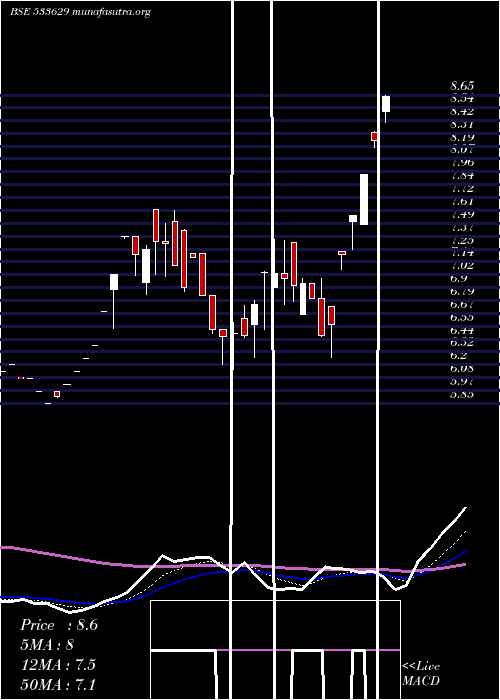The height and width of the screenshot is (700, 500).
Task: Select the 'Price : 8.6' readout
Action: 59,625
